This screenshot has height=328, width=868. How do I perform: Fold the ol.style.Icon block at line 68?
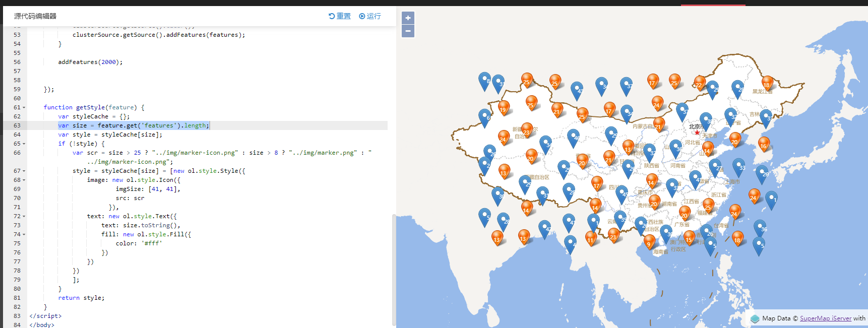pyautogui.click(x=24, y=180)
